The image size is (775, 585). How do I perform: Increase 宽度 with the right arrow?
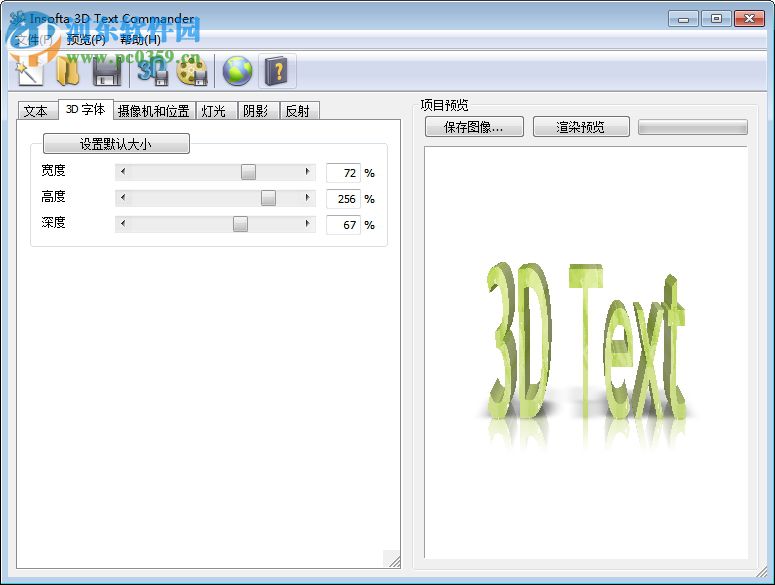[x=307, y=172]
